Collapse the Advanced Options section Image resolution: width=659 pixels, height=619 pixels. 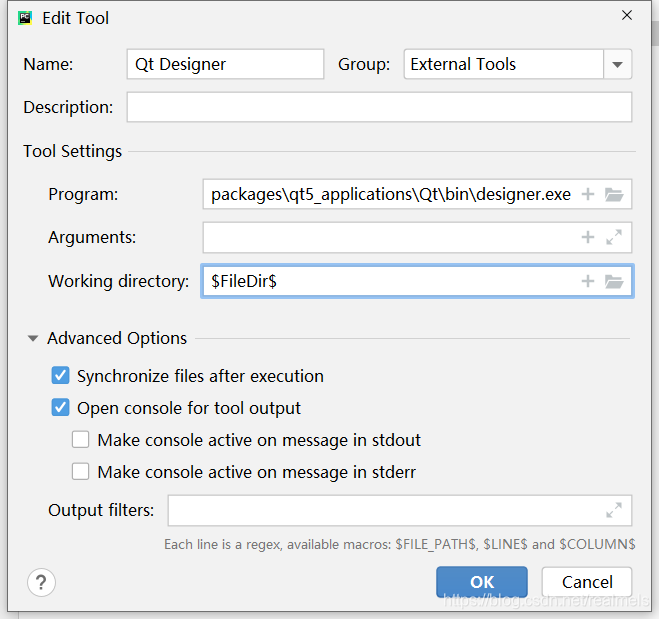tap(33, 338)
